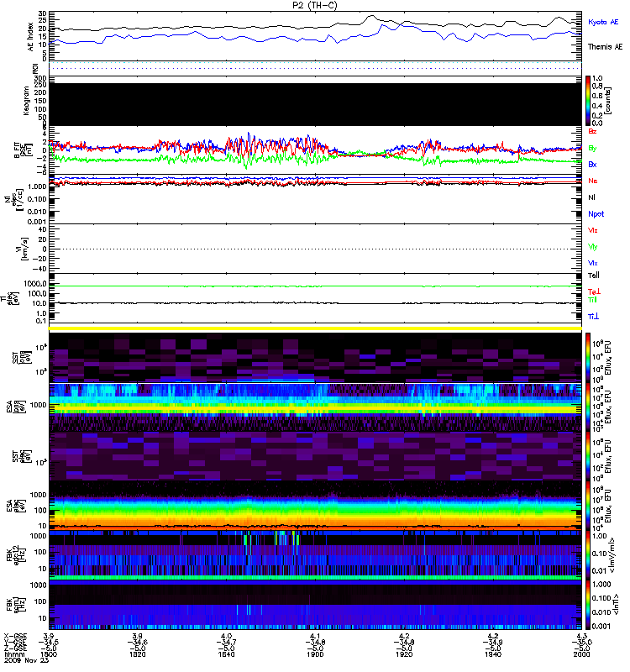
Task: Click the red Bz legend label
Action: (592, 131)
